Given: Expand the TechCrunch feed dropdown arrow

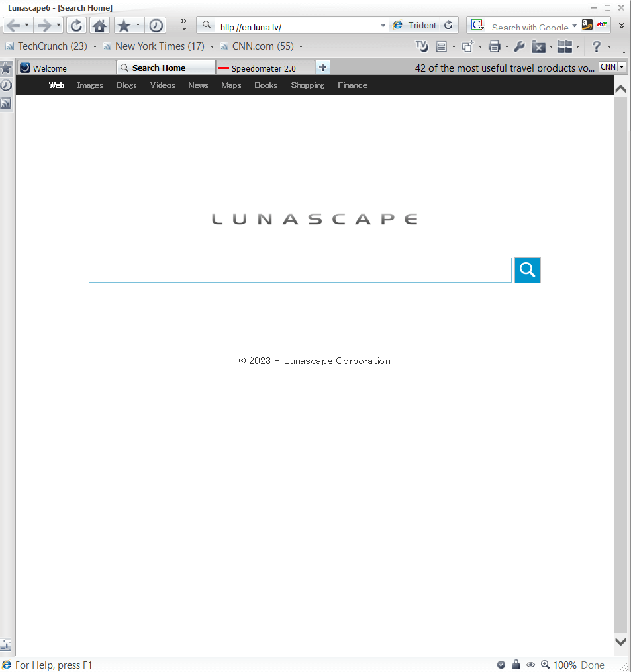Looking at the screenshot, I should 95,47.
